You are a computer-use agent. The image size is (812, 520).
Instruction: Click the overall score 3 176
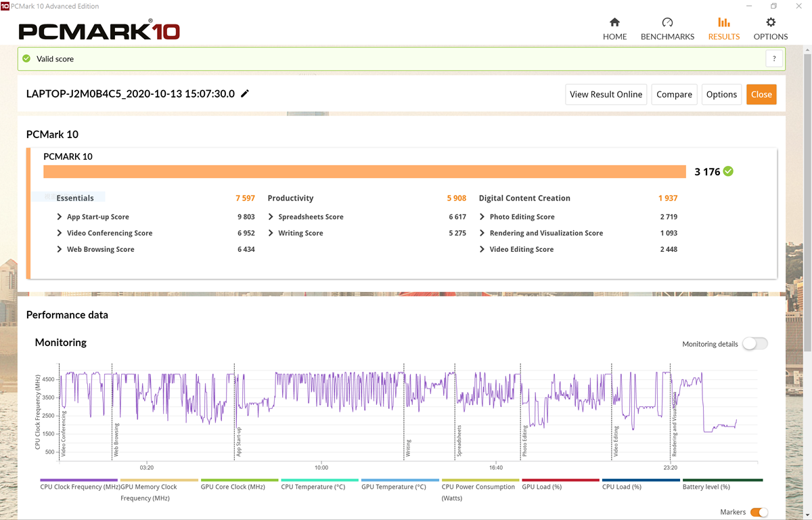tap(707, 172)
